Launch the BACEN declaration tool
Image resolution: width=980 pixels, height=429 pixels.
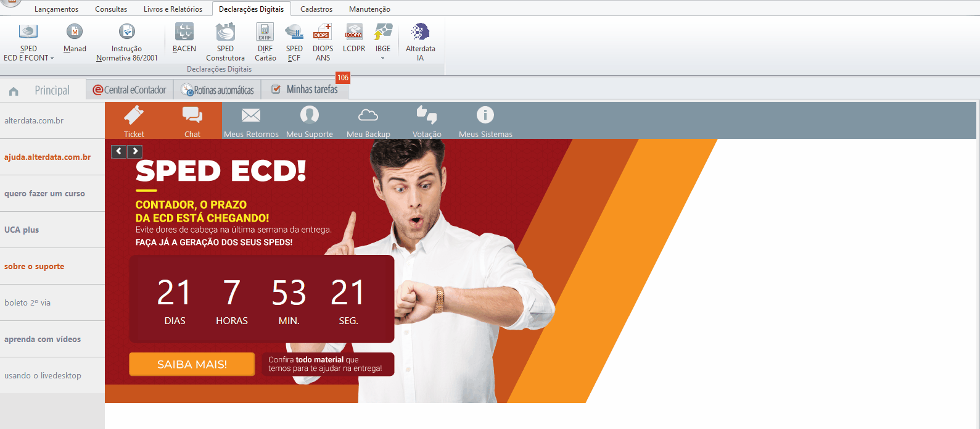coord(184,38)
